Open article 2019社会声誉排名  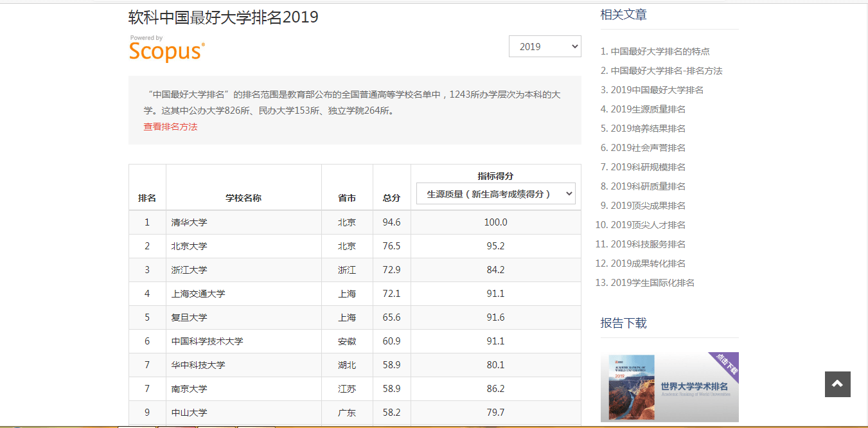(648, 148)
